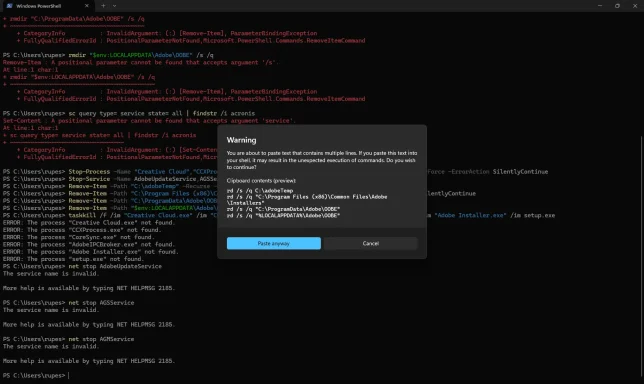Viewport: 644px width, 384px height.
Task: Click the PowerShell icon in tab
Action: pos(9,6)
